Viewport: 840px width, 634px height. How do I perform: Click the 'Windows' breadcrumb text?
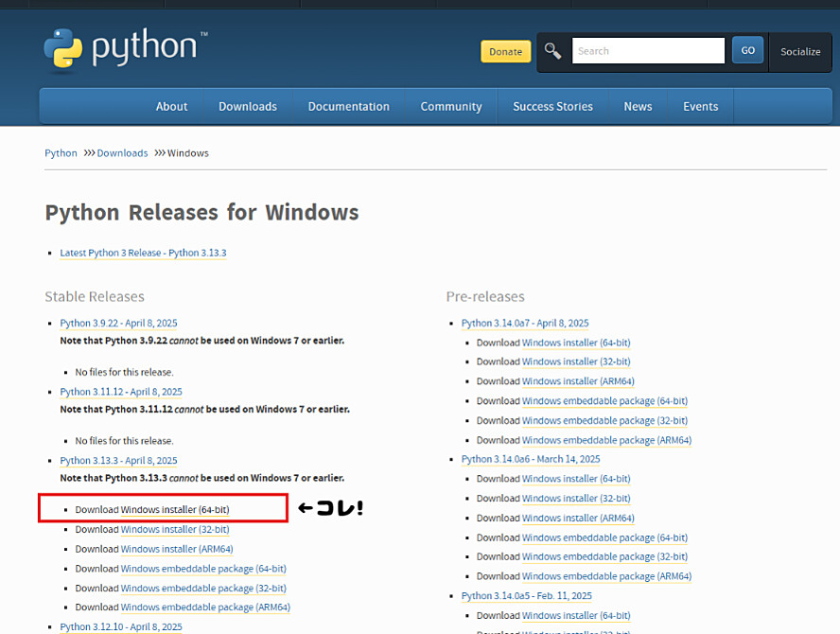tap(188, 153)
